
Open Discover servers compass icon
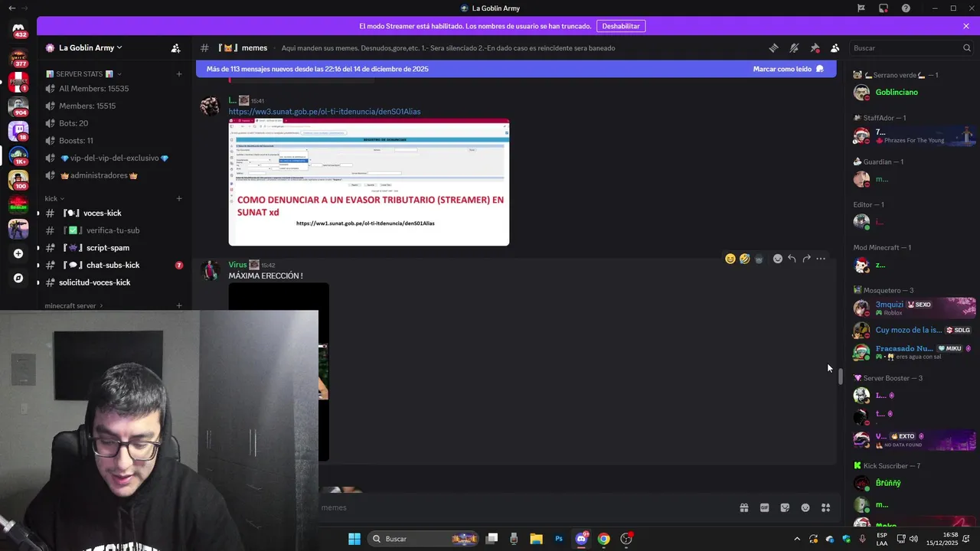click(18, 278)
